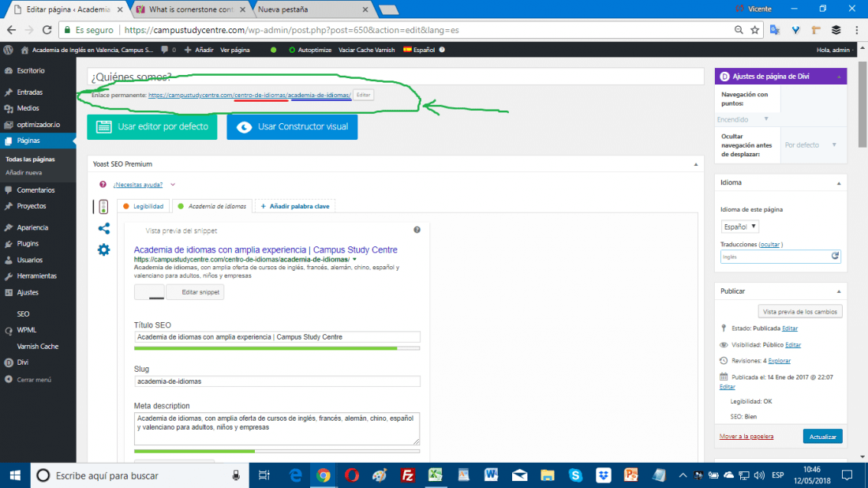Click Actualizar button

pos(822,437)
